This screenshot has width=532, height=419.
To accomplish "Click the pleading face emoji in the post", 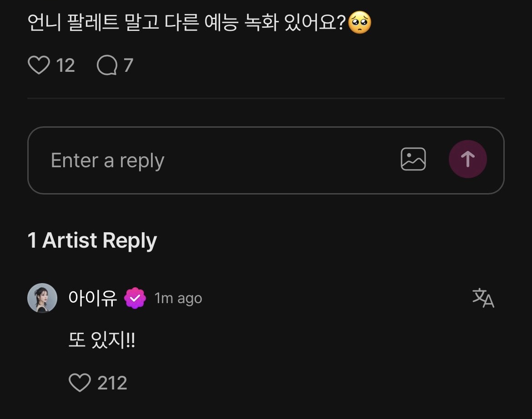I will click(x=360, y=23).
